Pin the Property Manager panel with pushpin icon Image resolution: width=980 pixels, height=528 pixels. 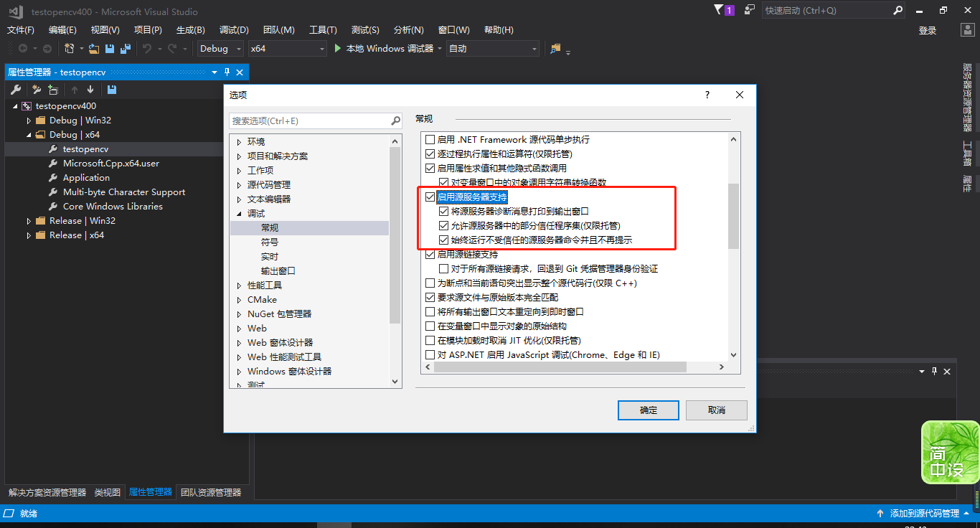(x=227, y=72)
